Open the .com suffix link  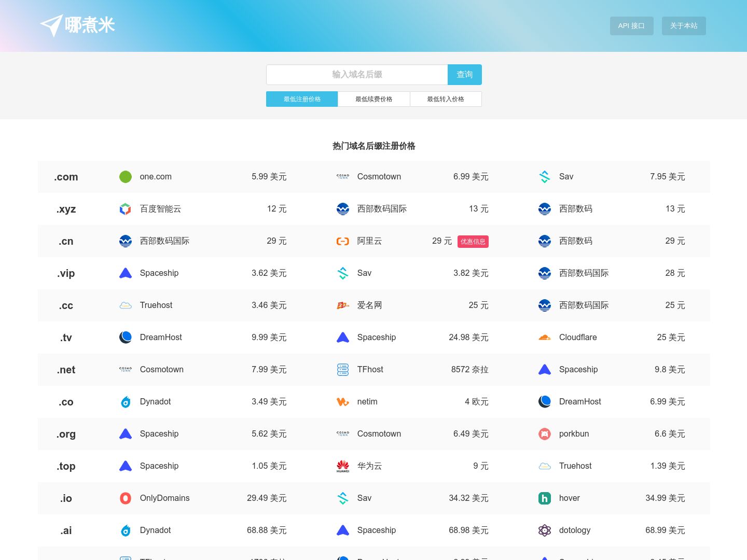[x=66, y=177]
